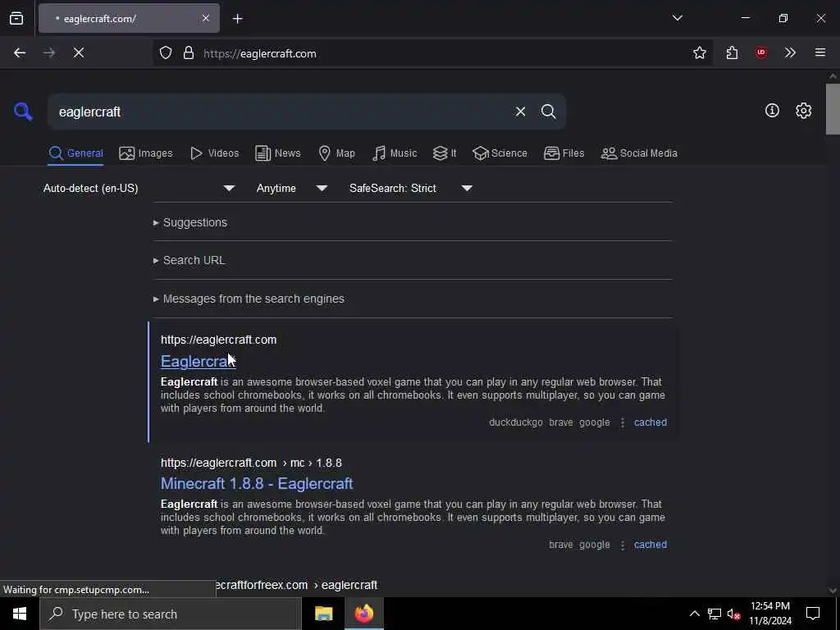The height and width of the screenshot is (630, 840).
Task: Show site security padlock info
Action: pyautogui.click(x=189, y=52)
